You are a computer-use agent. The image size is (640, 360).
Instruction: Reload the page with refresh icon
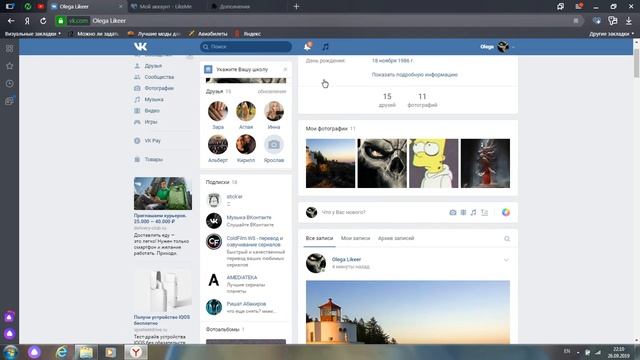(x=43, y=21)
